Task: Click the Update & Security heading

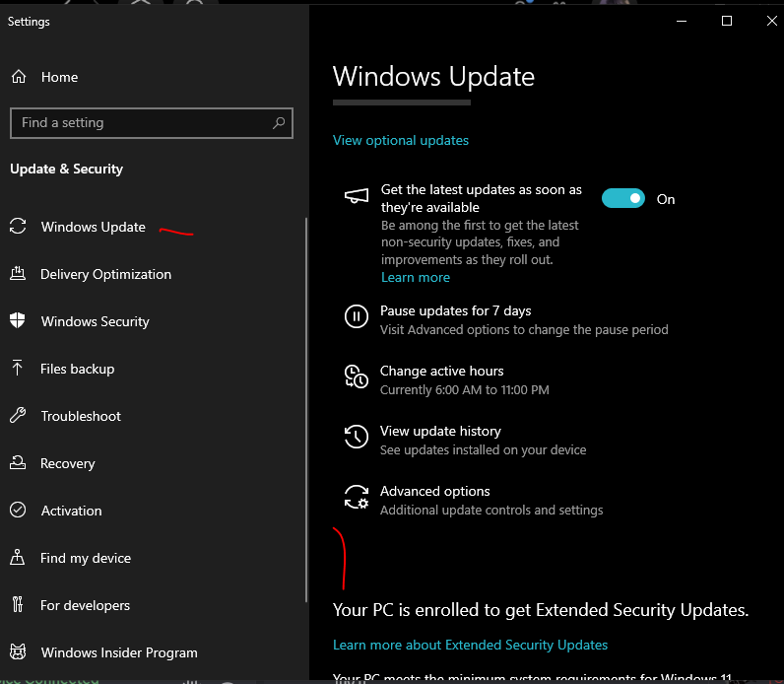Action: 67,169
